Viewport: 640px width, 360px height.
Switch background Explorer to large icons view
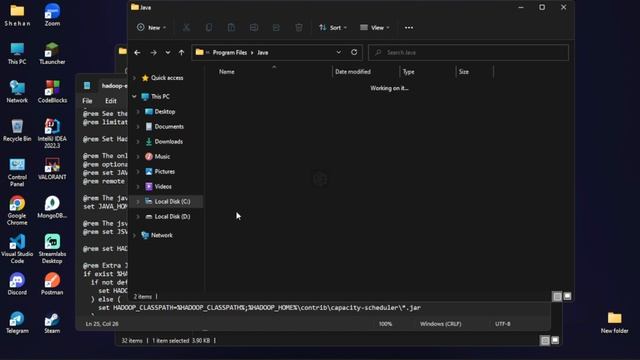[x=555, y=340]
